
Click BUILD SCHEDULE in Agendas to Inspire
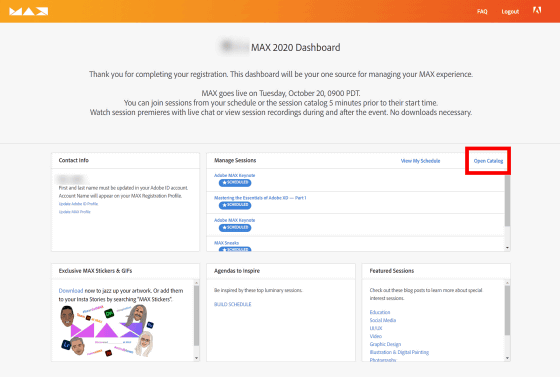(232, 304)
